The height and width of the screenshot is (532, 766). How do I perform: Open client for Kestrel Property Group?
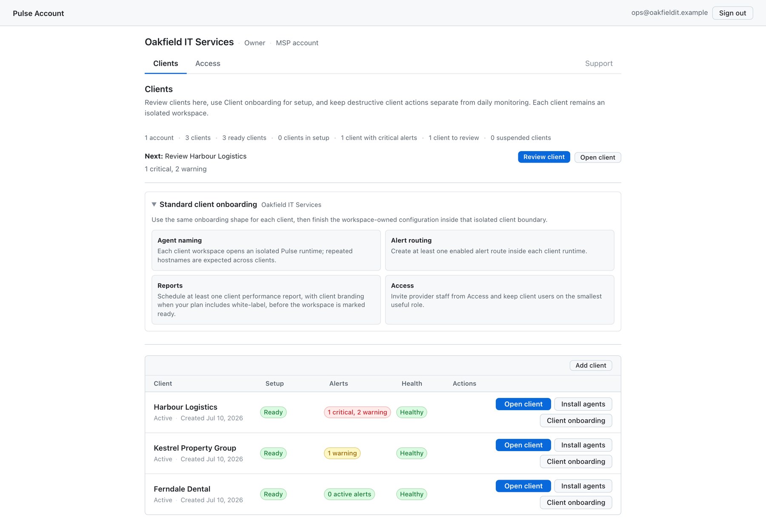(x=523, y=445)
